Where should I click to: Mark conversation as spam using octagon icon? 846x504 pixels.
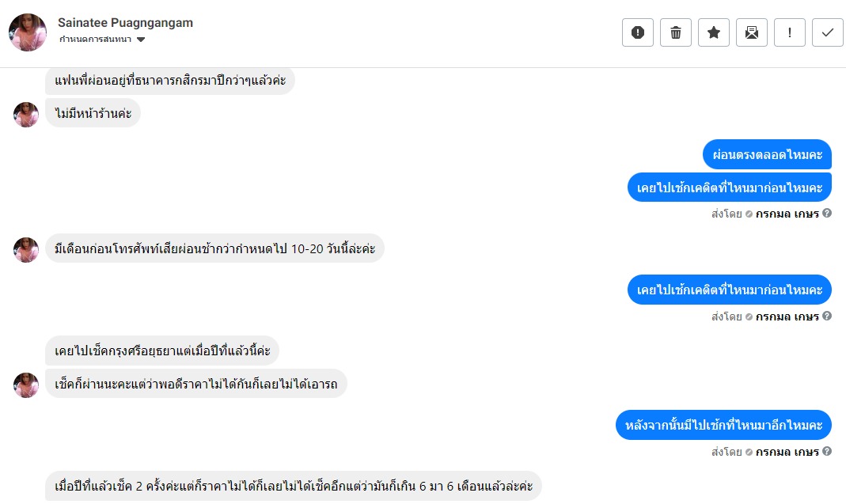[638, 32]
